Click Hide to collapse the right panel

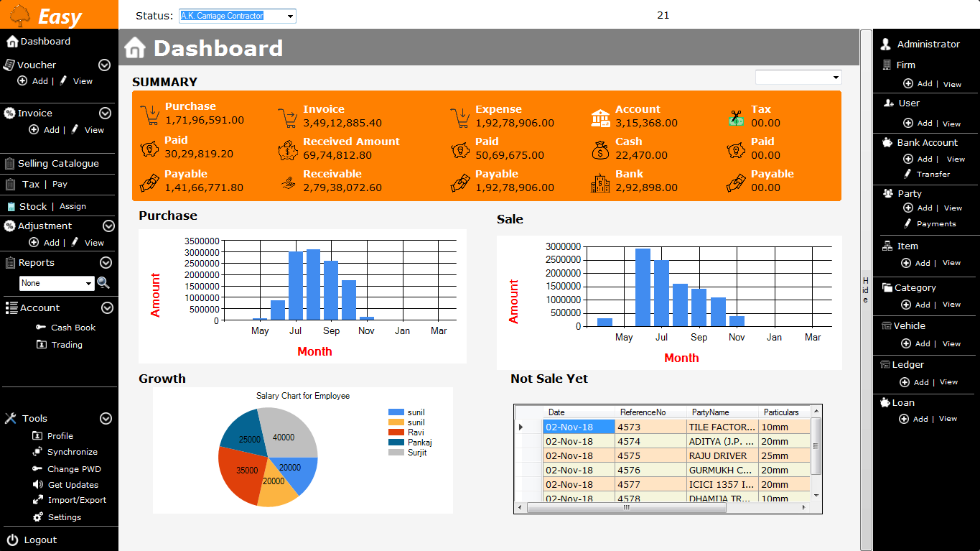point(864,287)
